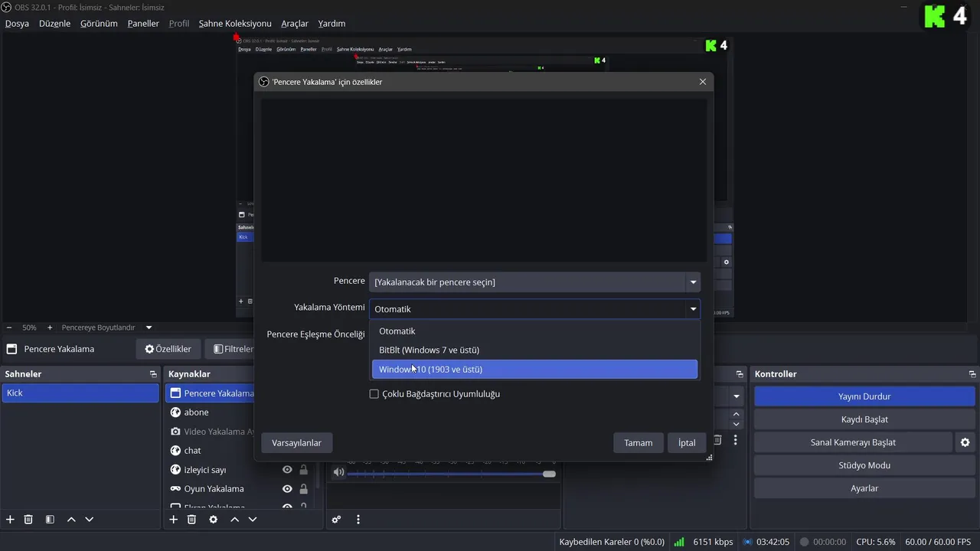Decrease transition duration stepper down arrow

737,423
